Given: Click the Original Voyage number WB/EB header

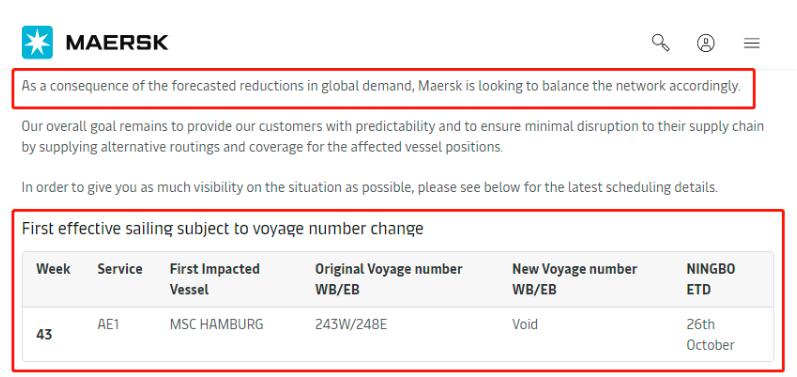Looking at the screenshot, I should [389, 279].
